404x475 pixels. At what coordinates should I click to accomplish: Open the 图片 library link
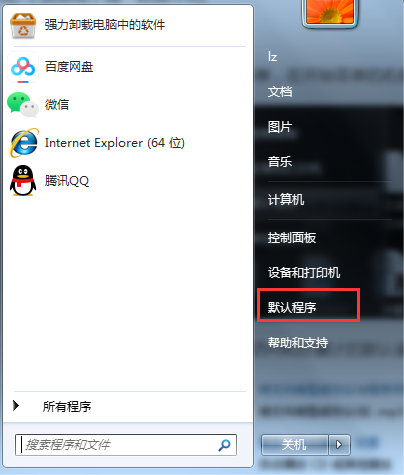point(280,127)
